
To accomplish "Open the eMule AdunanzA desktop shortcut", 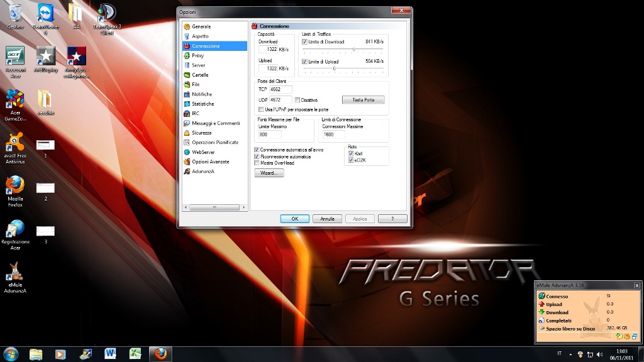I will pos(15,272).
